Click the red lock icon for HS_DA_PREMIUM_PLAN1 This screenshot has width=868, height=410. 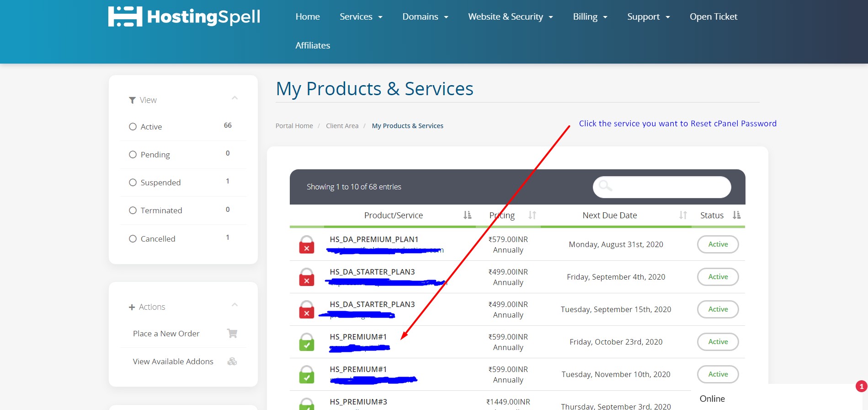click(x=307, y=245)
